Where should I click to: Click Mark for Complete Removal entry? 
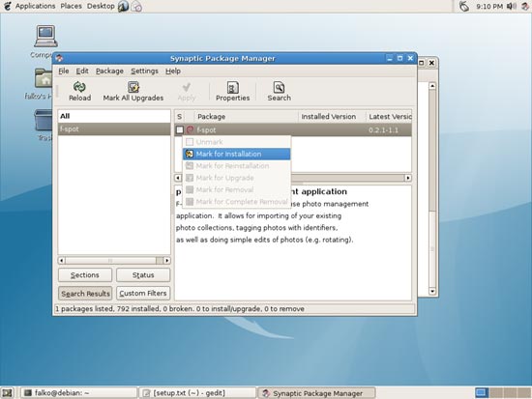[236, 201]
